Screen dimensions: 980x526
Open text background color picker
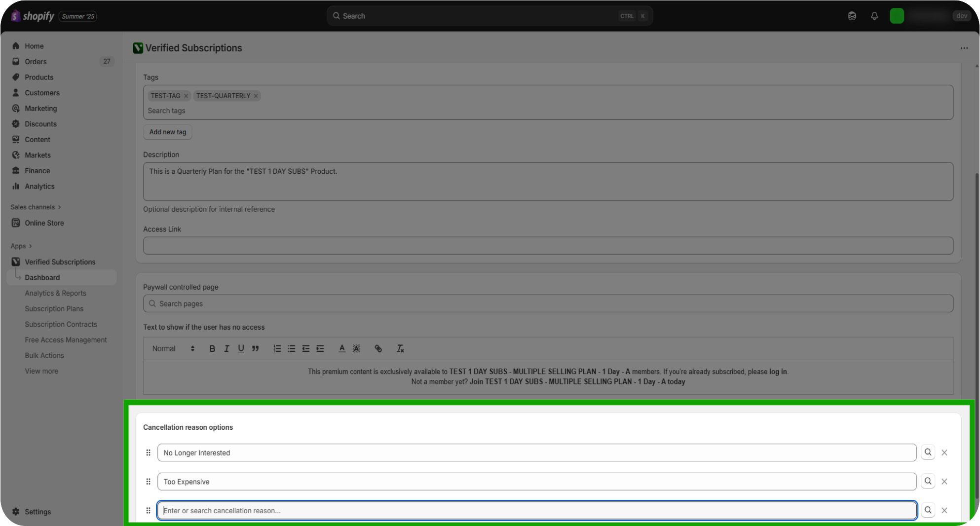tap(356, 348)
